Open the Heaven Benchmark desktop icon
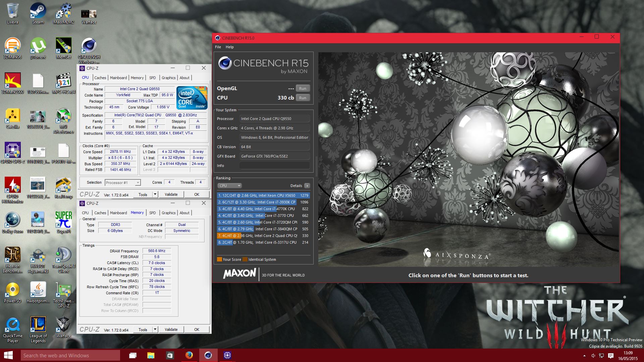This screenshot has height=362, width=644. click(x=12, y=259)
